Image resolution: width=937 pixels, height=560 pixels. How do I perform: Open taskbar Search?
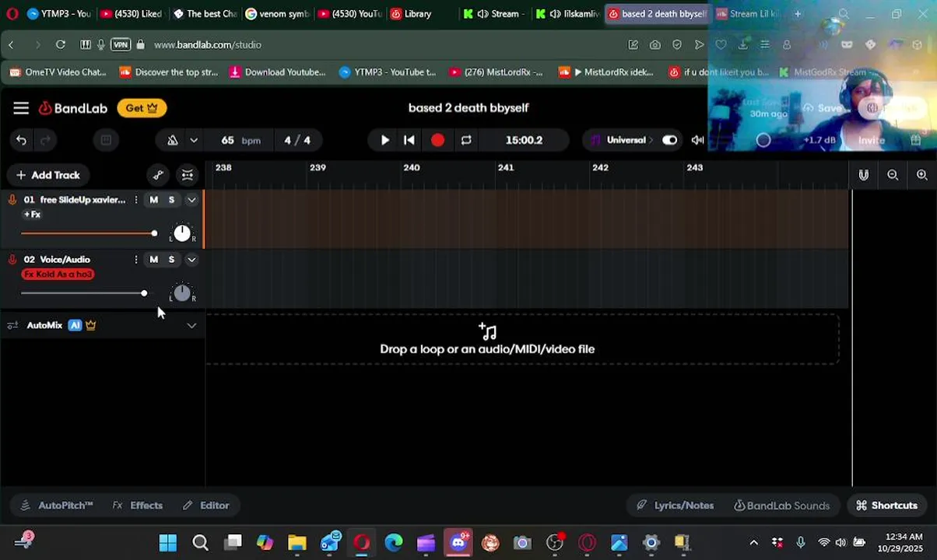coord(200,542)
